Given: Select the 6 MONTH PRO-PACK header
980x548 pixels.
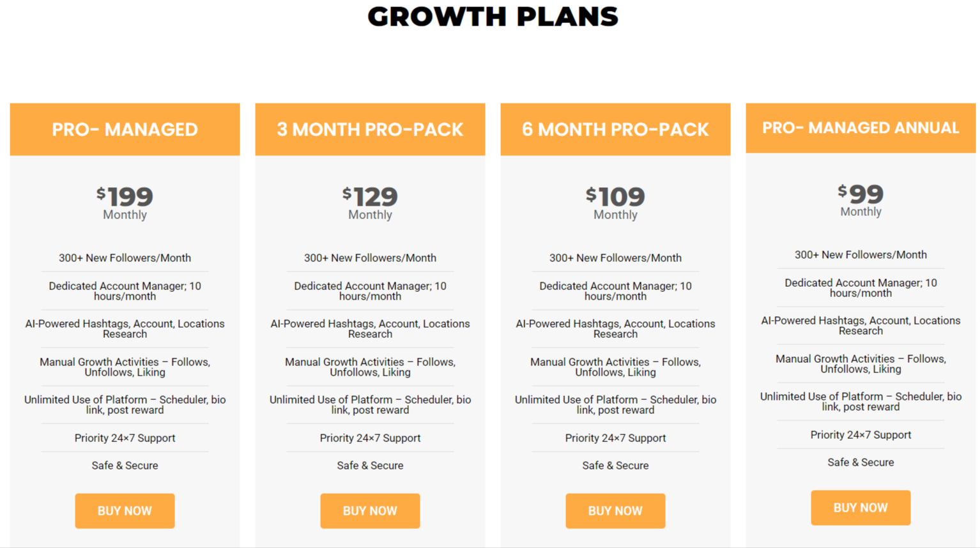Looking at the screenshot, I should (615, 130).
